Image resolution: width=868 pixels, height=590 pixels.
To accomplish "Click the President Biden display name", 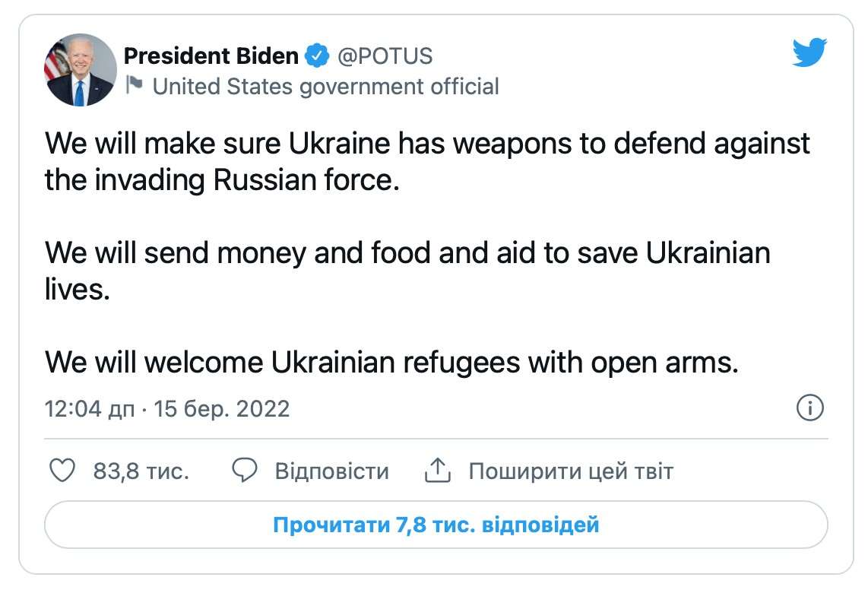I will [x=211, y=55].
